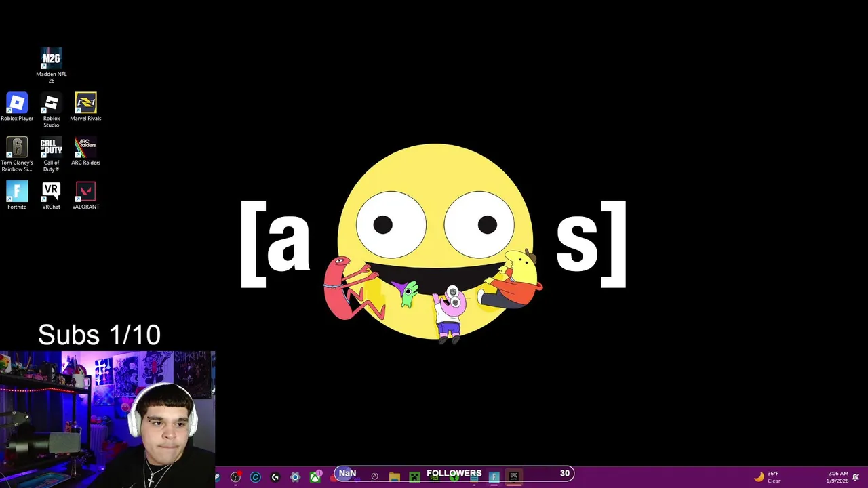Open OBS Studio from the taskbar
Image resolution: width=868 pixels, height=488 pixels.
[235, 477]
